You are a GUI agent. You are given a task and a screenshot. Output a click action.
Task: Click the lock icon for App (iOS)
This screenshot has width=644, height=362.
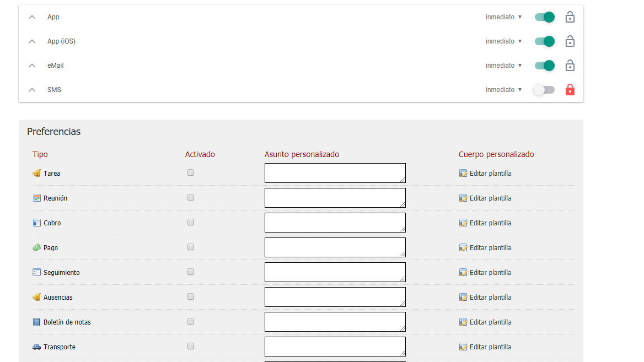click(x=570, y=41)
